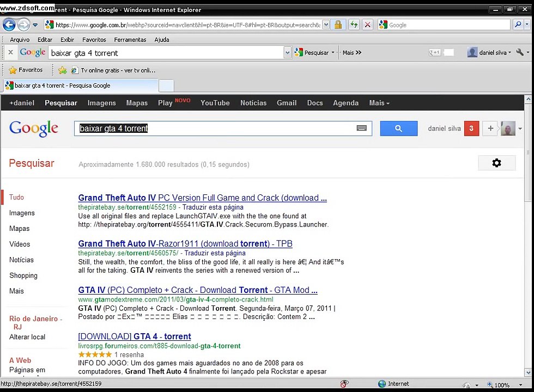Click the Google +1 toolbar button
Viewport: 534px width, 392px height.
point(435,52)
